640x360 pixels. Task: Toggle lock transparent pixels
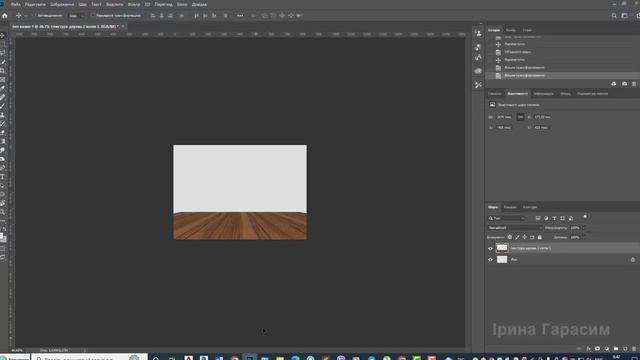point(509,237)
